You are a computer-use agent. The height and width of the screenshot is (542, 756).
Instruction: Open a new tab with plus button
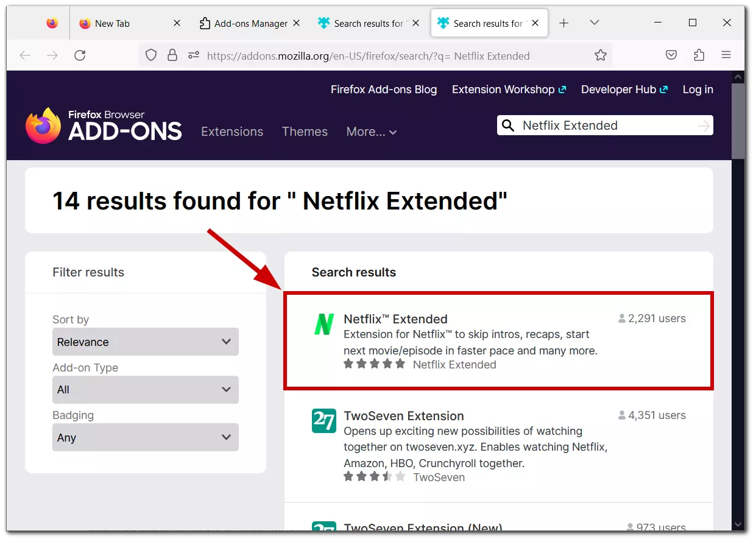tap(564, 23)
